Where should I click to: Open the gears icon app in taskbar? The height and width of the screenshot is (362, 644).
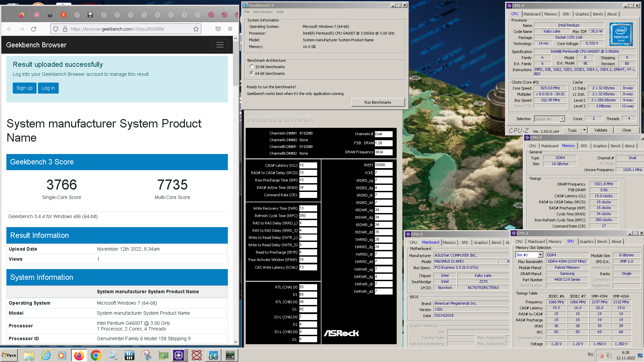pyautogui.click(x=112, y=355)
